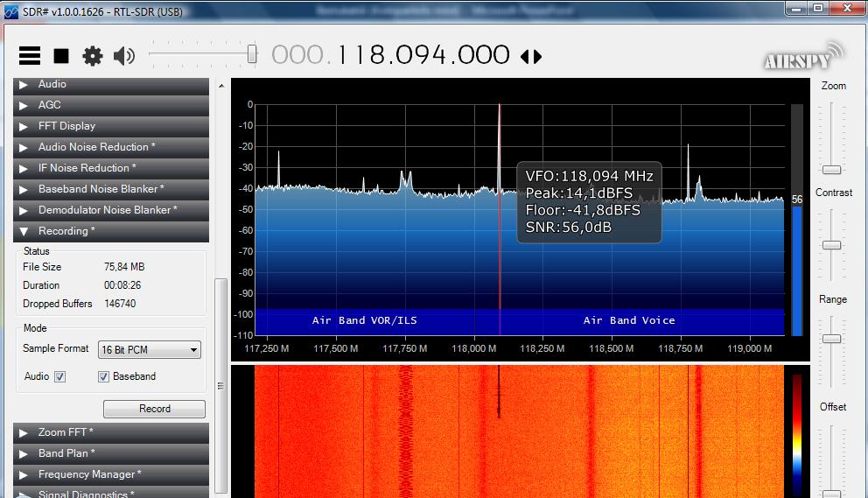The height and width of the screenshot is (498, 868).
Task: Toggle the Baseband recording checkbox
Action: pos(103,376)
